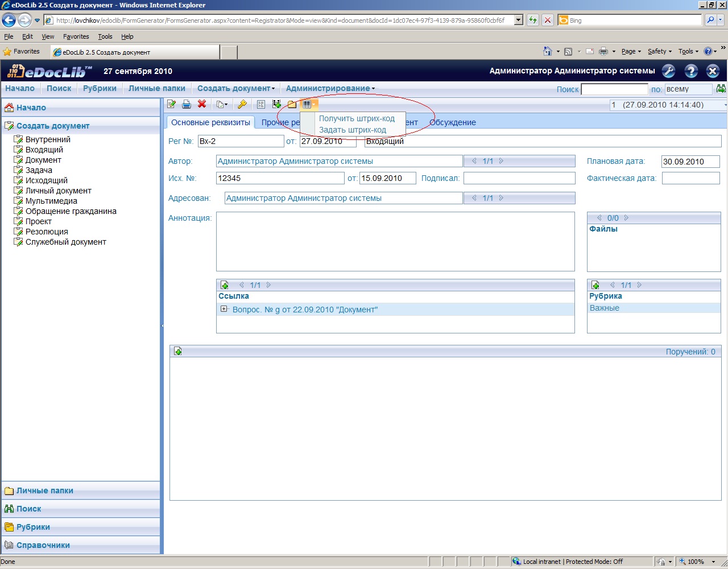
Task: Choose Задать штрих-код from the menu
Action: click(x=353, y=130)
